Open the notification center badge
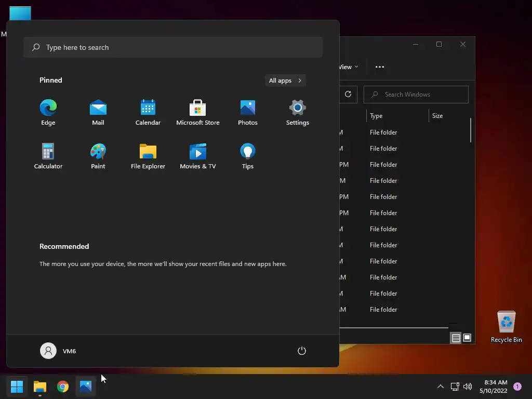 pyautogui.click(x=517, y=387)
